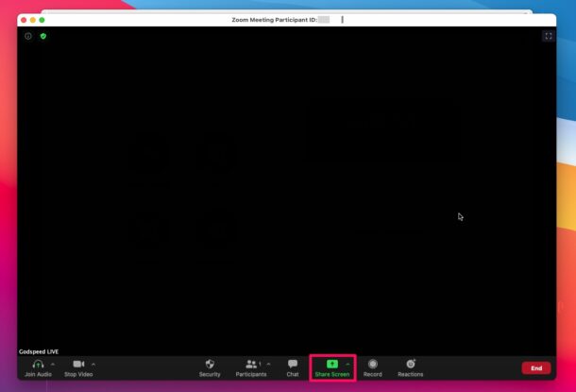The width and height of the screenshot is (576, 392).
Task: Open audio options arrow beside Join Audio
Action: point(53,364)
